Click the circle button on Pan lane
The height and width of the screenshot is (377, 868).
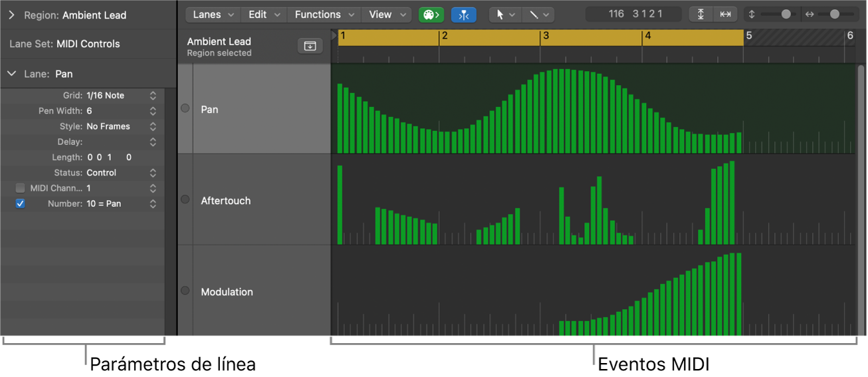pos(185,108)
